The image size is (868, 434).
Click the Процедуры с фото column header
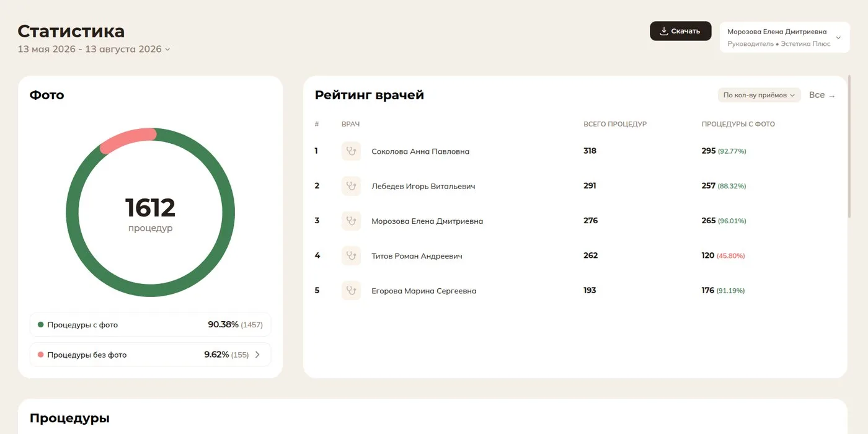pos(738,124)
